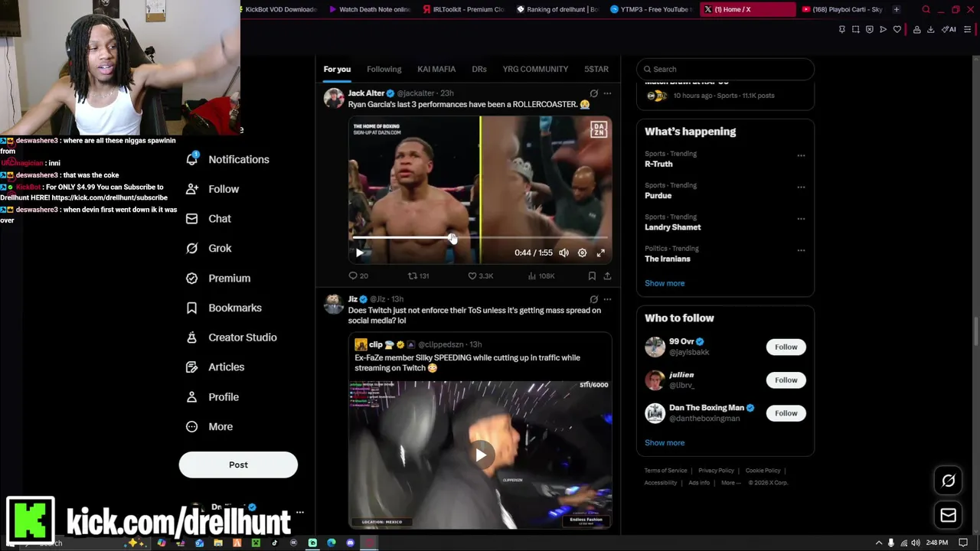Open the R-Truth trending topic

tap(658, 164)
